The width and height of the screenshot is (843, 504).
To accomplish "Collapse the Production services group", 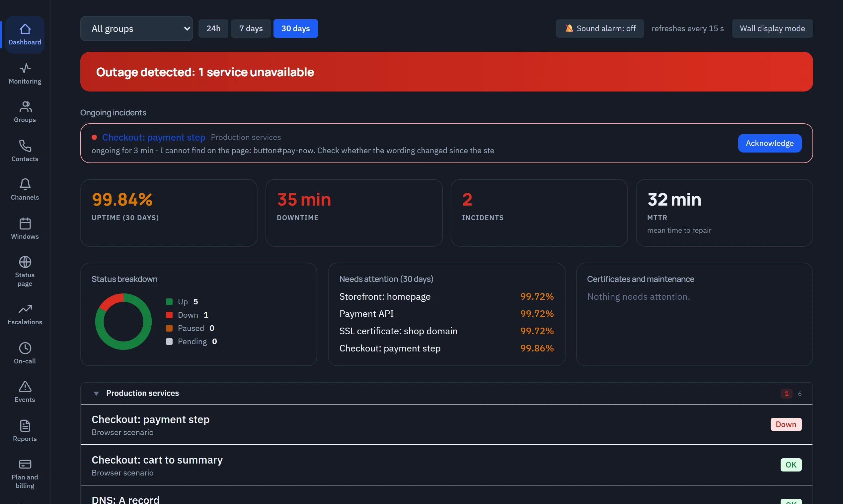I will (x=96, y=393).
